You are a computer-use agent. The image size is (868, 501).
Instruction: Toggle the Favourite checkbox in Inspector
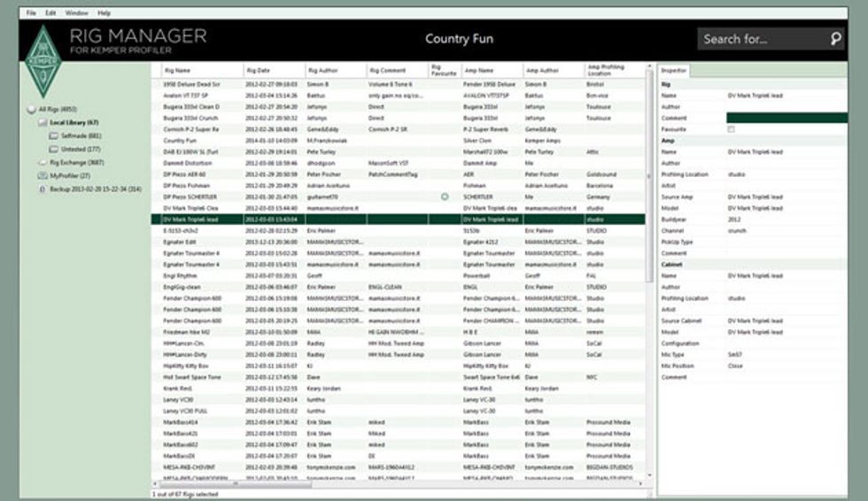(x=731, y=129)
